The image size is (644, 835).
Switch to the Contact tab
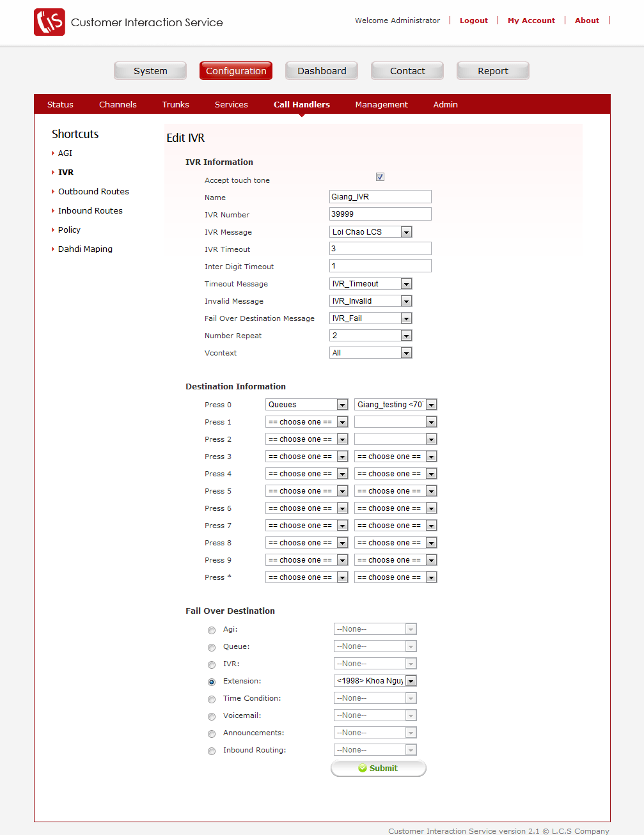pyautogui.click(x=407, y=71)
